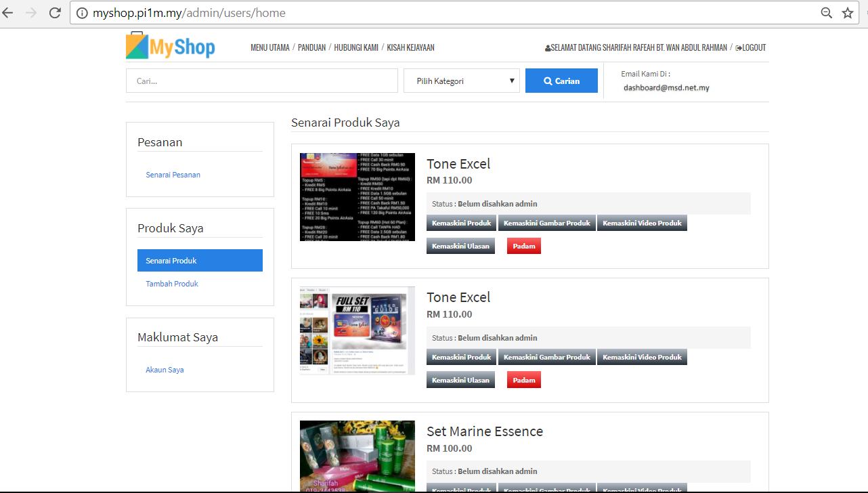Open the Set Marine Essence product thumbnail
This screenshot has width=868, height=493.
pos(357,456)
